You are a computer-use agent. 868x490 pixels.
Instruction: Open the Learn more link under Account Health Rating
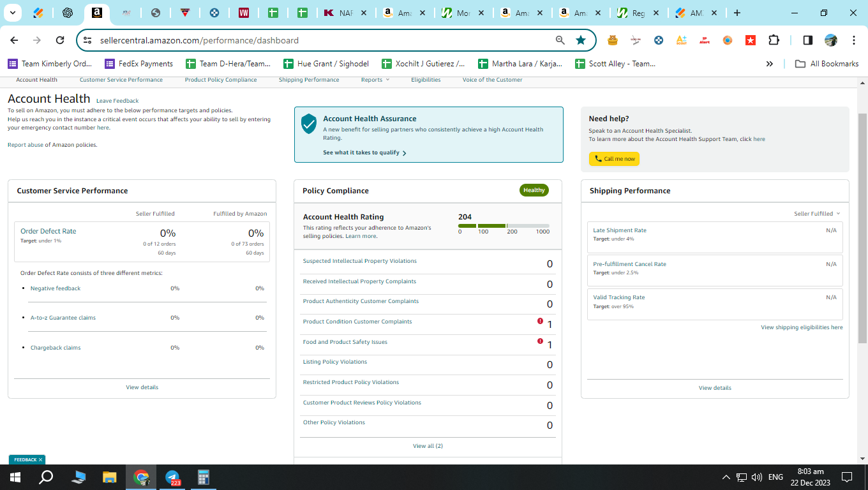361,236
